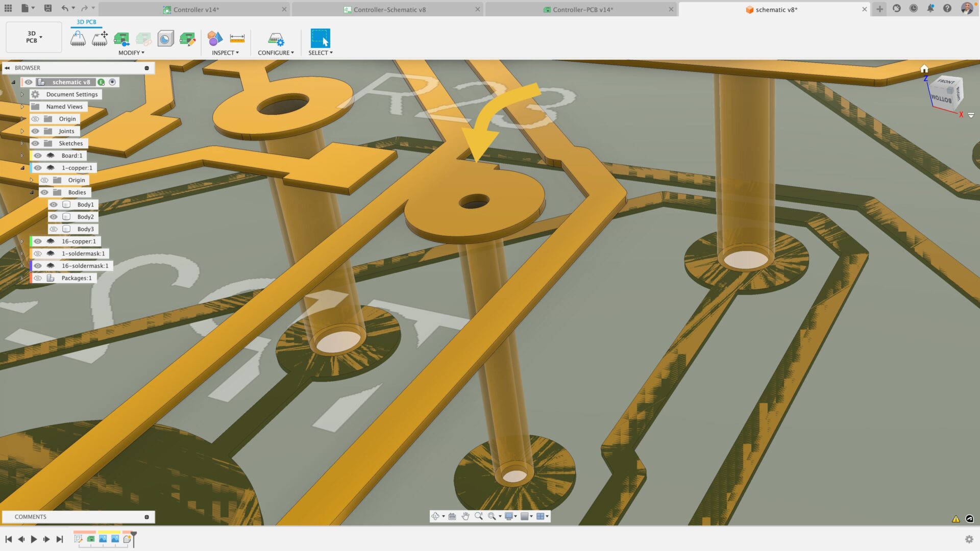Screen dimensions: 980x551
Task: Expand the Document Settings tree node
Action: click(22, 94)
